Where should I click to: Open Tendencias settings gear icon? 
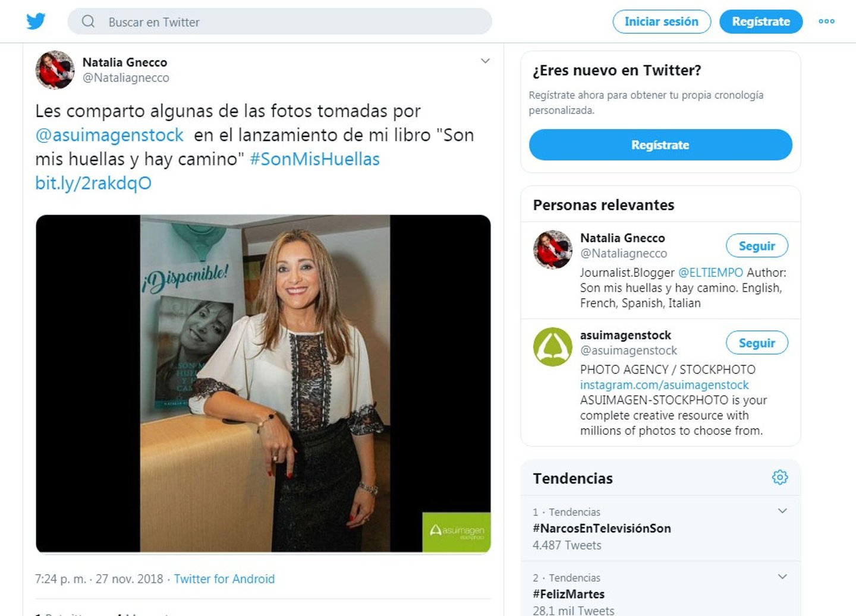point(780,477)
